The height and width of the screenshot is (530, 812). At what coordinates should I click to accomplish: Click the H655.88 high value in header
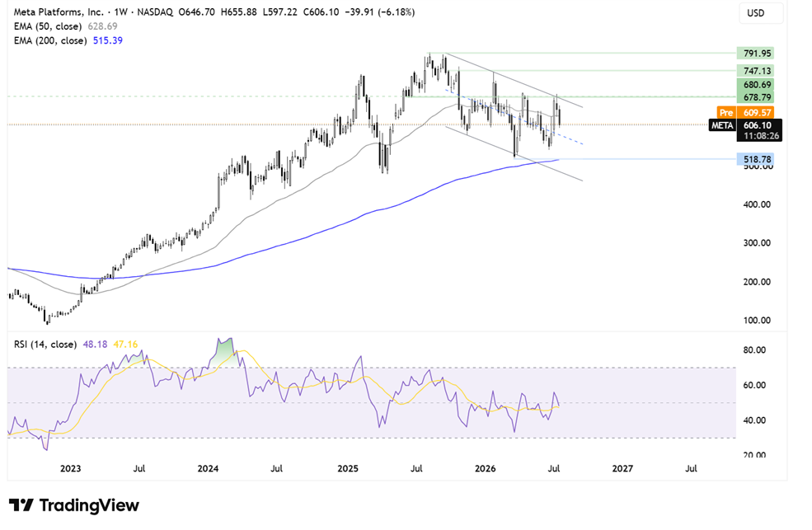pyautogui.click(x=239, y=12)
